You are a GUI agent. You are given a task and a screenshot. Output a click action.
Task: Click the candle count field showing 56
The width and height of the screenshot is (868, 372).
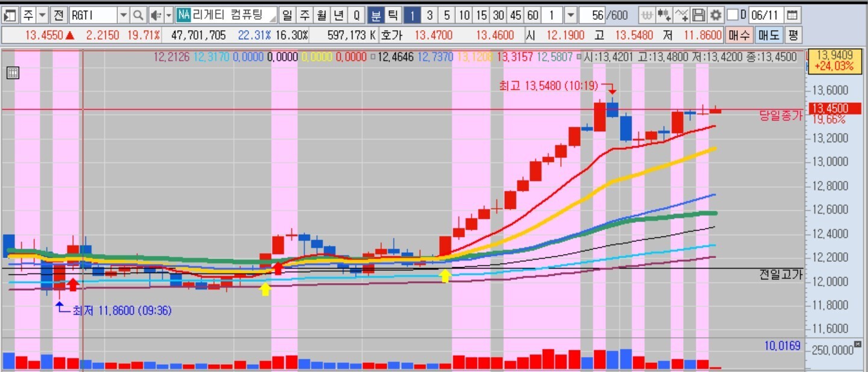click(x=591, y=14)
